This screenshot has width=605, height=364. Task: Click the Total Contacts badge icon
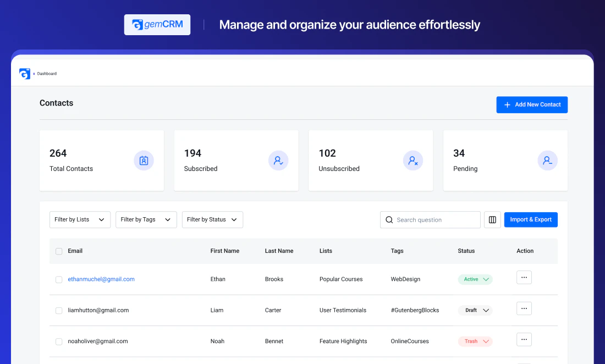[144, 161]
